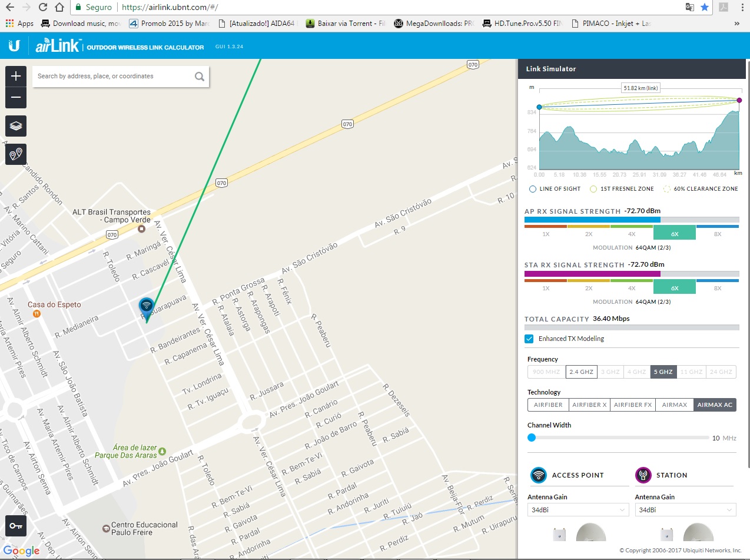Click the STA RX signal strength bar
Image resolution: width=750 pixels, height=560 pixels.
[632, 274]
